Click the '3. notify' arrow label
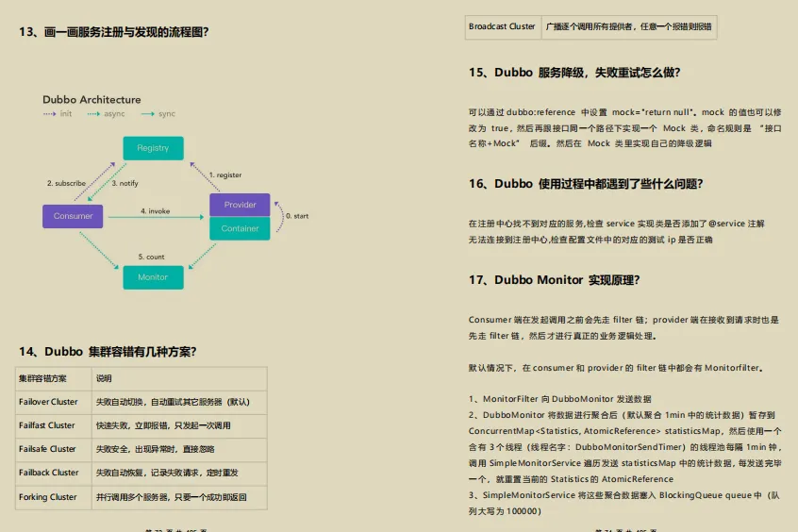 click(x=125, y=183)
